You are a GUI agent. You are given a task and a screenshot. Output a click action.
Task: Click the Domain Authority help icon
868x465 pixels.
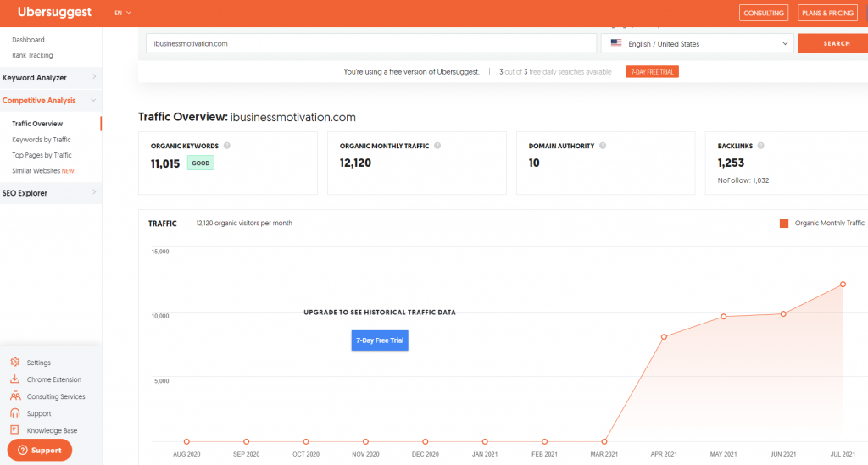pos(603,146)
